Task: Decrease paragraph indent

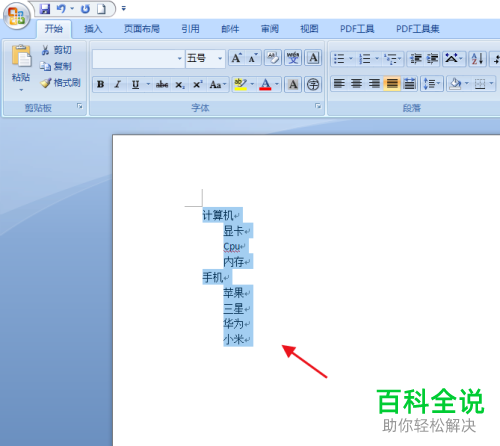Action: 416,59
